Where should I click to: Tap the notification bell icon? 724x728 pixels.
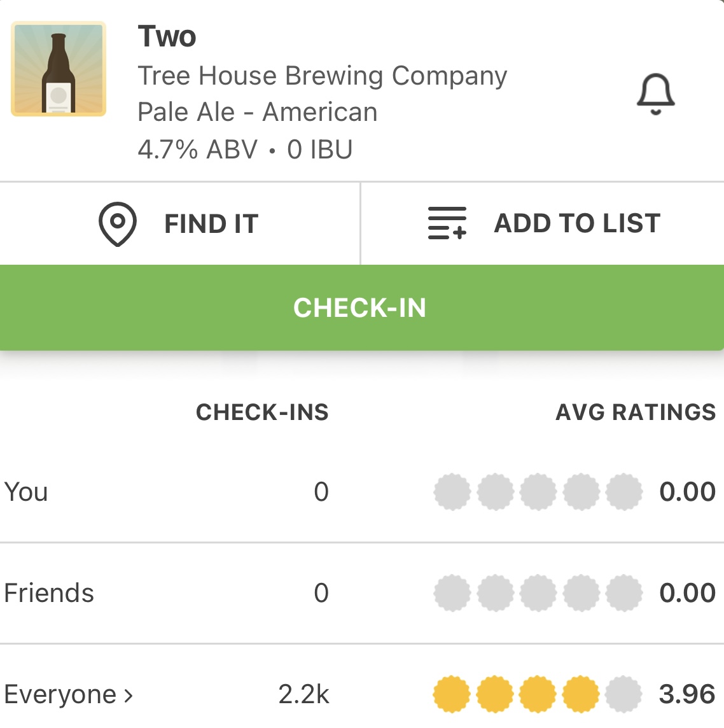pyautogui.click(x=655, y=94)
